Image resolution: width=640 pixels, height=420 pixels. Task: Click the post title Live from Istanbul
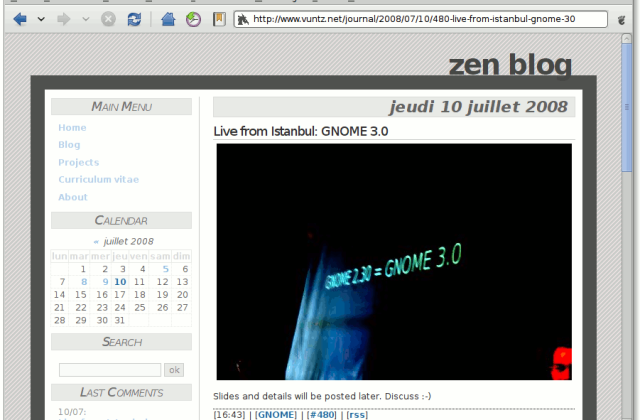[x=301, y=131]
